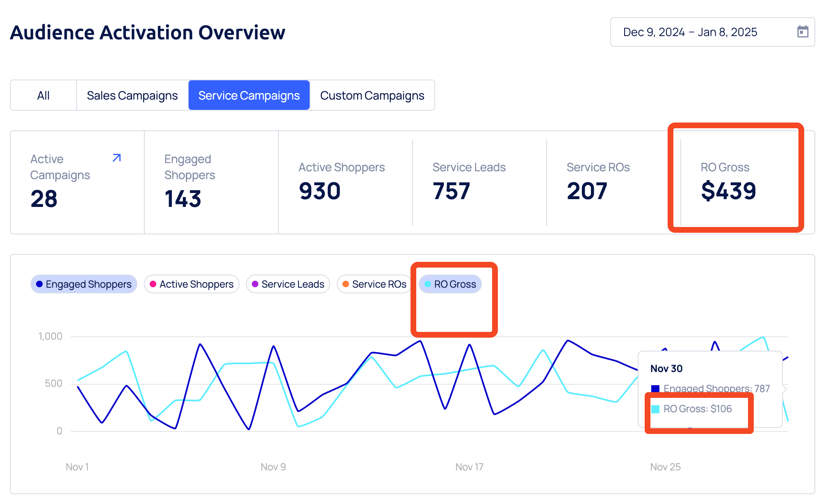Click the RO Gross cyan legend dot

428,284
